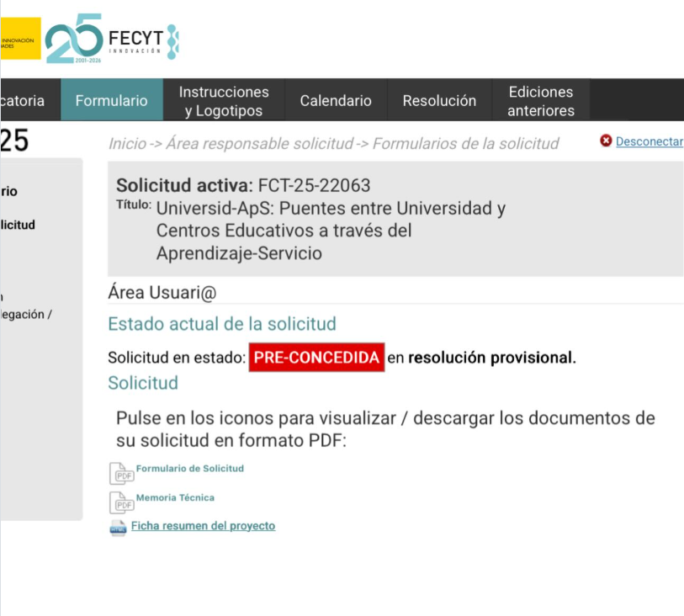The width and height of the screenshot is (684, 616).
Task: Click the FECYT 25 anniversary logo
Action: 111,39
